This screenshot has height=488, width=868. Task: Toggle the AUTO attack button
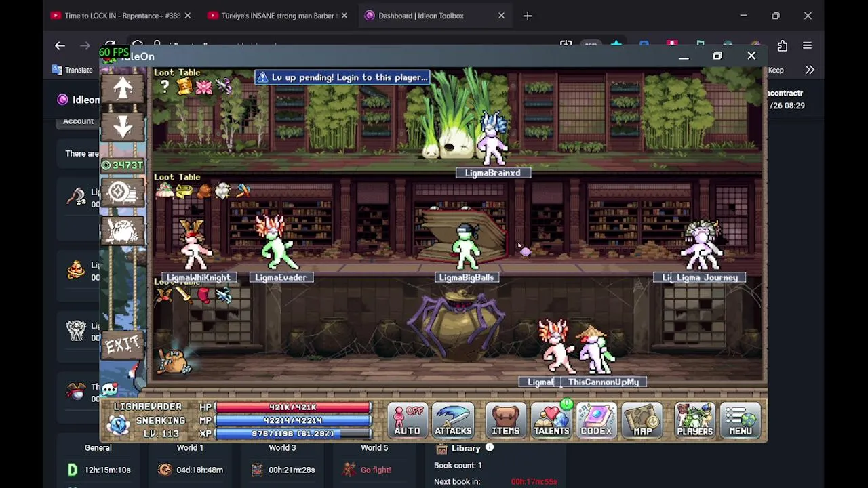pos(407,420)
